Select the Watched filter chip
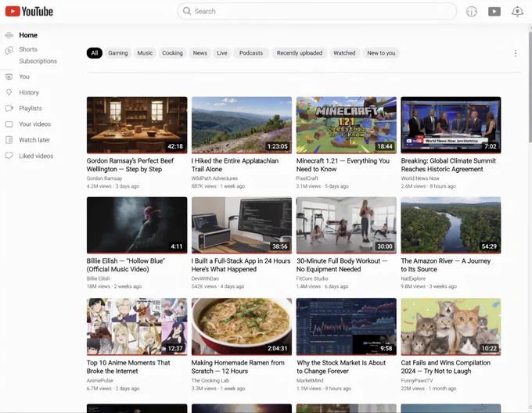Viewport: 532px width, 413px height. [x=344, y=53]
